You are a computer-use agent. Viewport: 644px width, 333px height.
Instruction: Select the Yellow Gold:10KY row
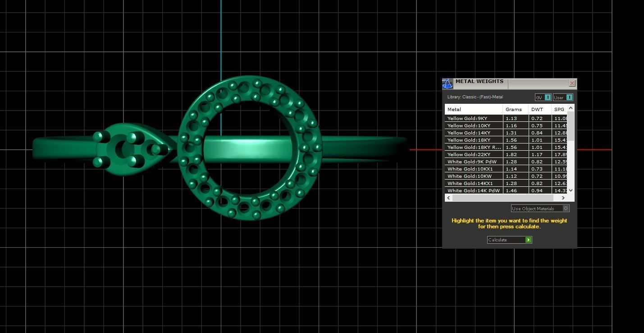coord(506,125)
